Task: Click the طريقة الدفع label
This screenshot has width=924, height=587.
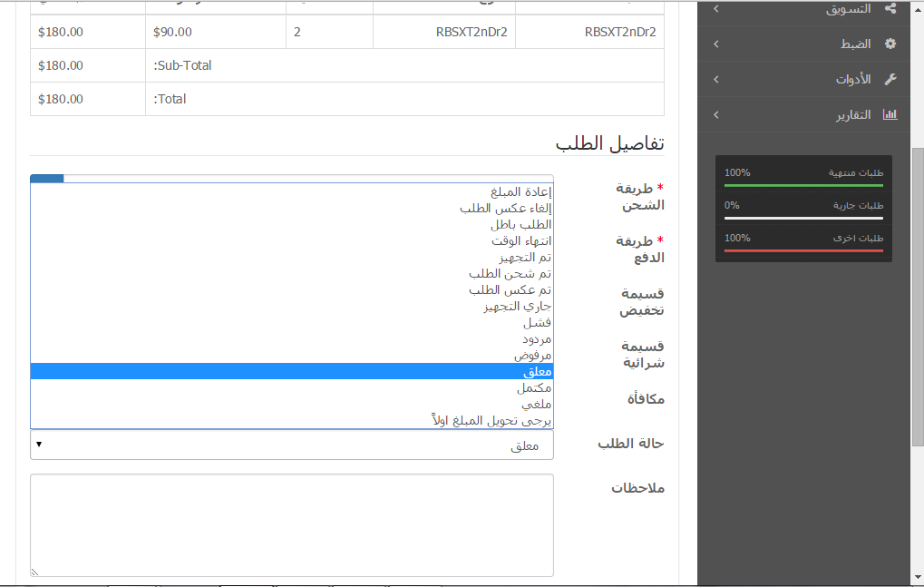Action: [x=640, y=249]
